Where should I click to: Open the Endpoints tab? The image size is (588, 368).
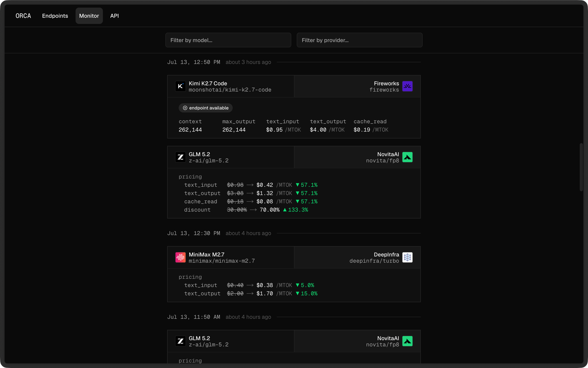click(x=55, y=16)
